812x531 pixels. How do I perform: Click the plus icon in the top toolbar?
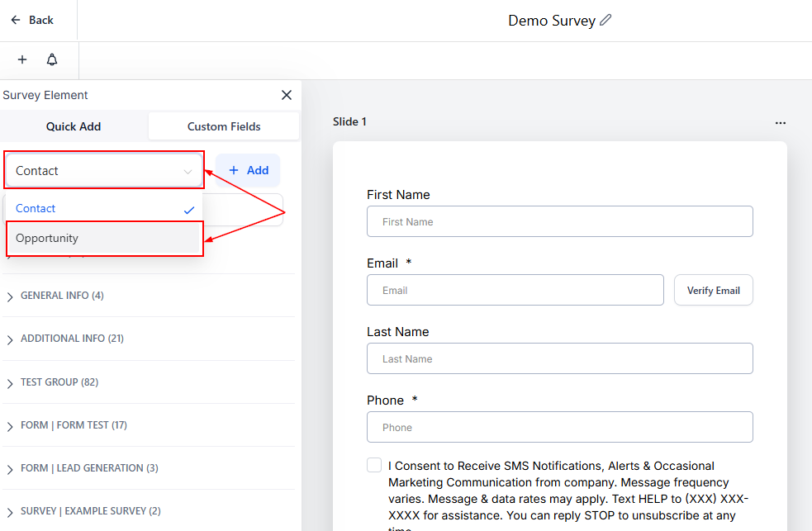coord(22,60)
